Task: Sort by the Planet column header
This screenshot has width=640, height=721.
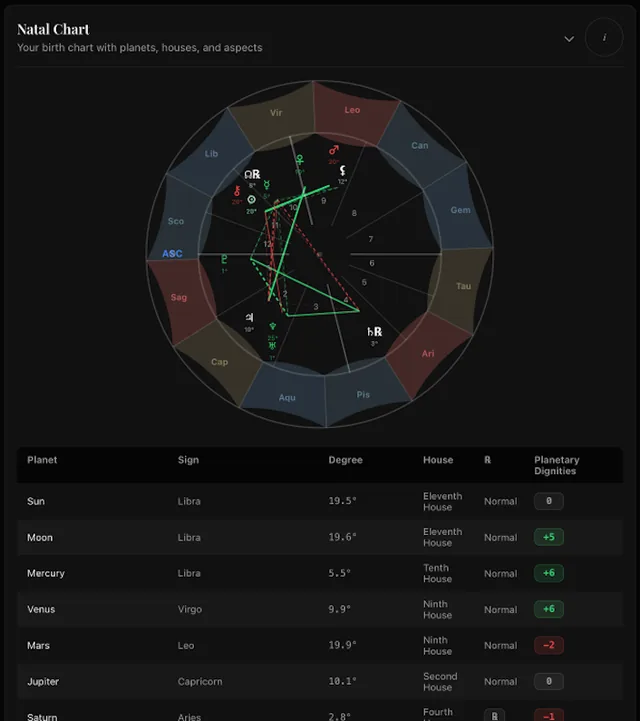Action: [x=42, y=460]
